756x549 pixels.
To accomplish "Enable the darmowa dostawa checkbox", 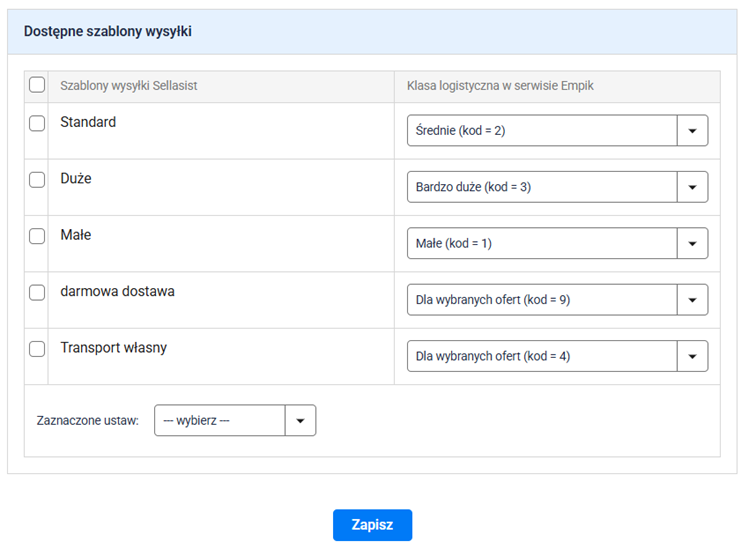I will tap(37, 293).
